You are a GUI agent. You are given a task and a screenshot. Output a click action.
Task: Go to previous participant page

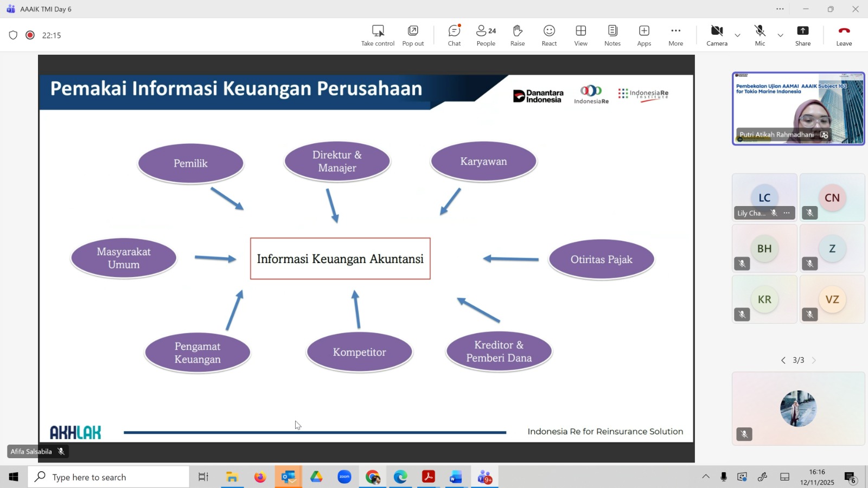tap(783, 361)
